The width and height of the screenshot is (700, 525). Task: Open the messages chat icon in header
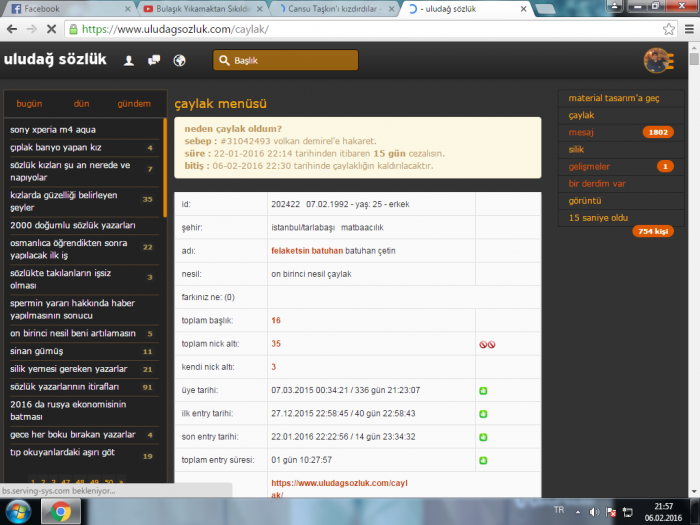pos(154,60)
